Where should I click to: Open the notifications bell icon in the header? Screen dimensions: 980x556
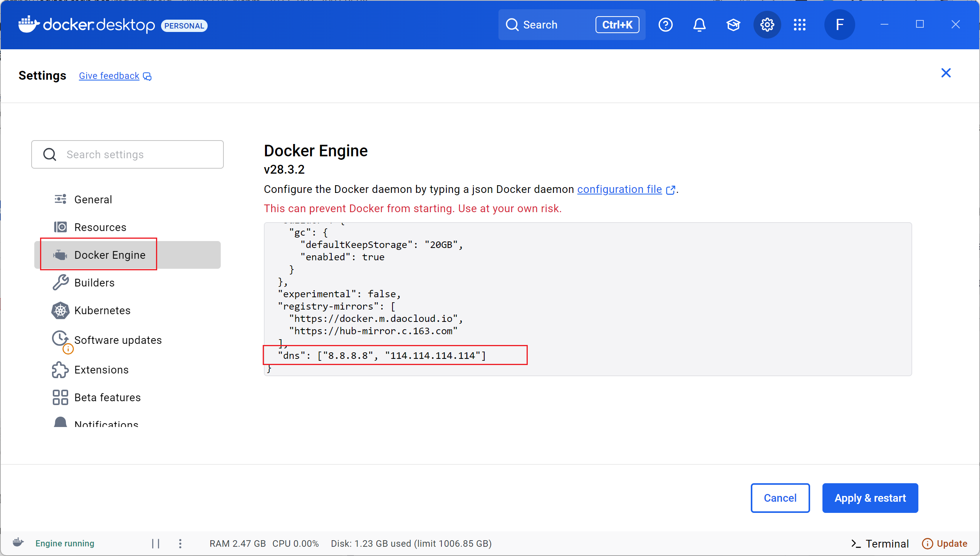coord(699,25)
